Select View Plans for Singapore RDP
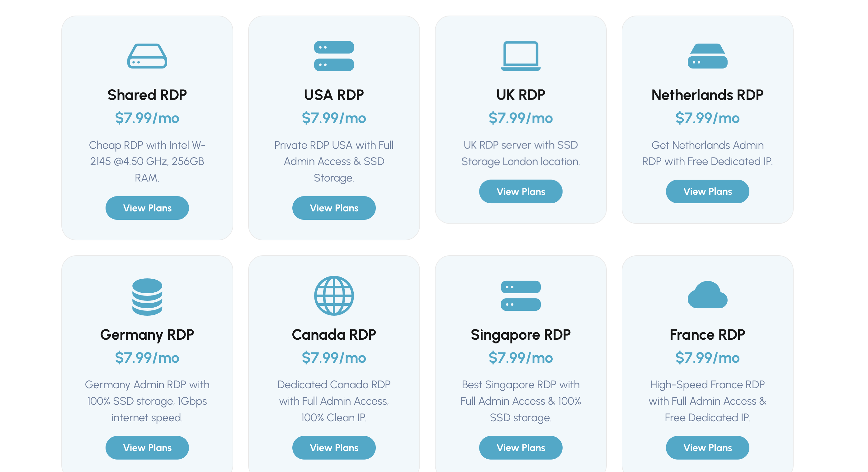This screenshot has height=472, width=868. [x=521, y=447]
